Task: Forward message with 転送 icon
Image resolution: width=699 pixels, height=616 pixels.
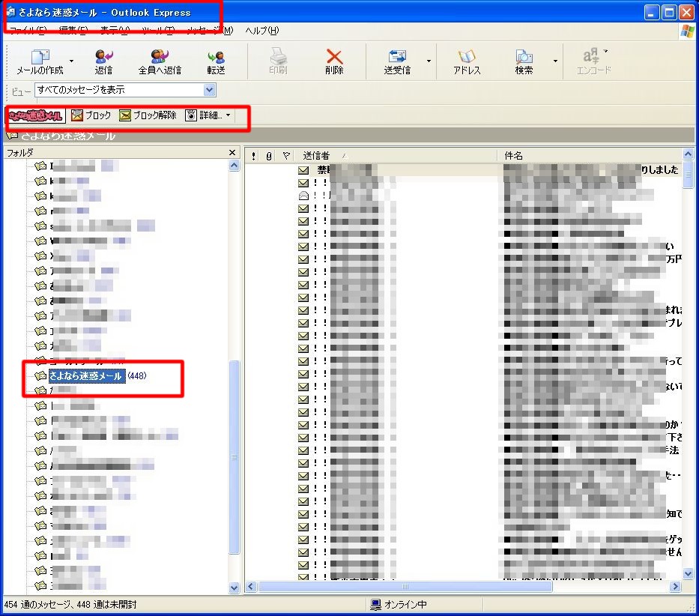Action: [x=216, y=61]
